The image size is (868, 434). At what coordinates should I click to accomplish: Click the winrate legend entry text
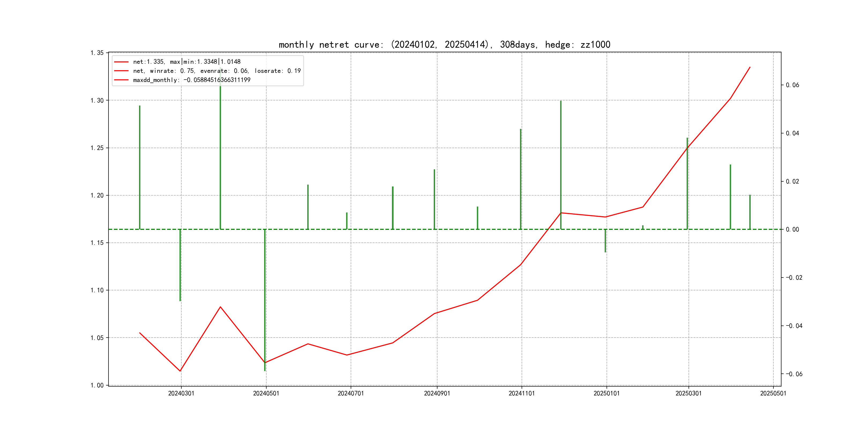click(217, 71)
